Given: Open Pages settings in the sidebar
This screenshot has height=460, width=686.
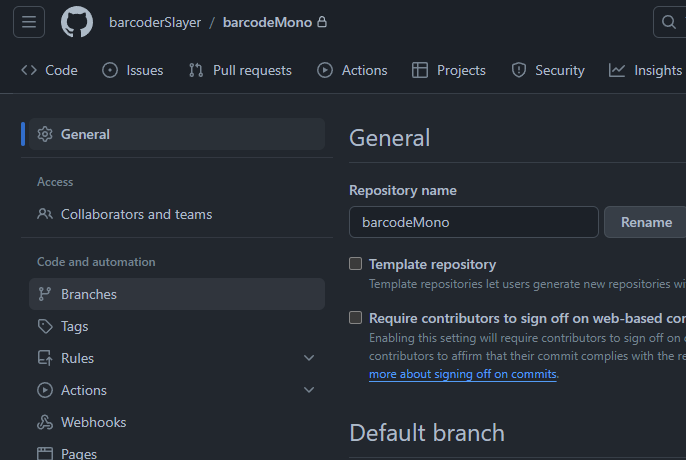Looking at the screenshot, I should click(x=78, y=453).
